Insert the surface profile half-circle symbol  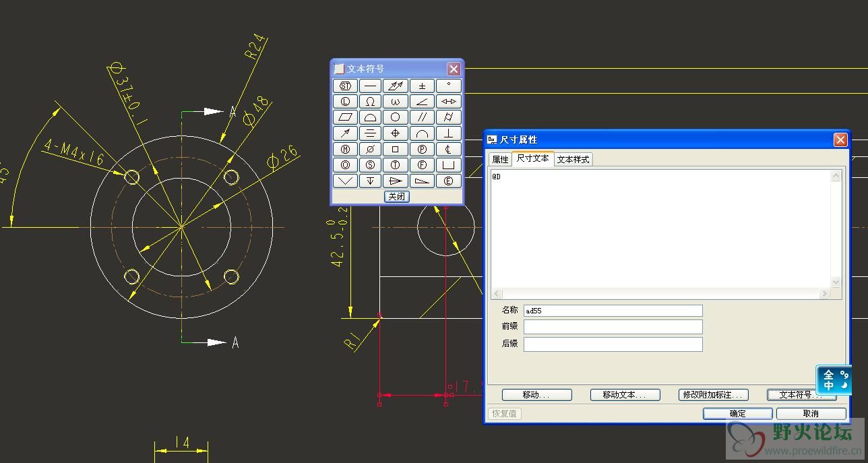(x=370, y=117)
